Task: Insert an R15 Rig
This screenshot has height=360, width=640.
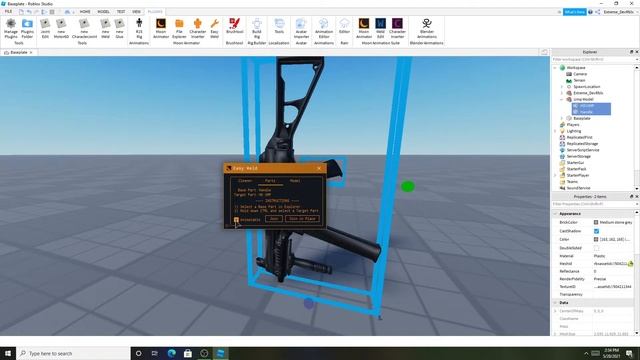Action: 139,28
